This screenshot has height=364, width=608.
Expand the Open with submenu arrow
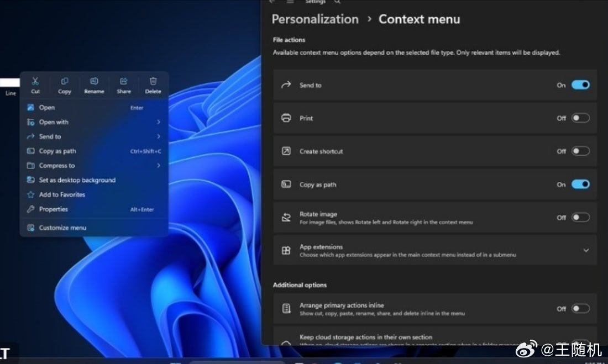159,122
